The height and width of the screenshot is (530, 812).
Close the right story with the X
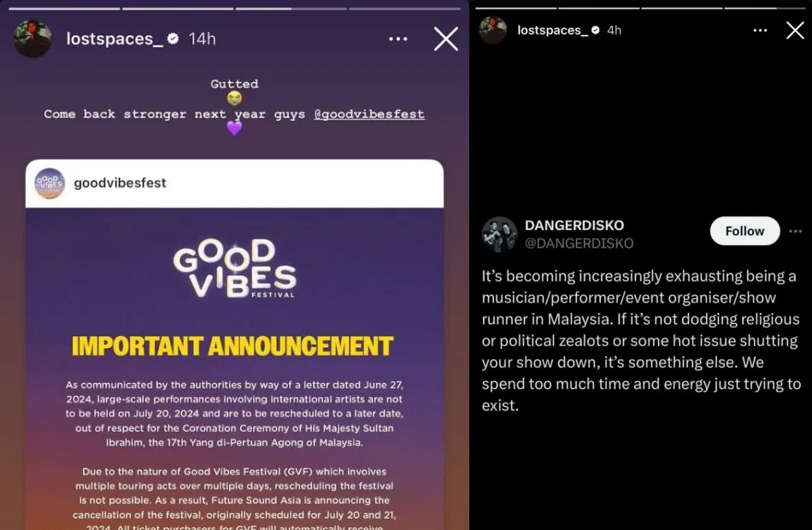(795, 30)
